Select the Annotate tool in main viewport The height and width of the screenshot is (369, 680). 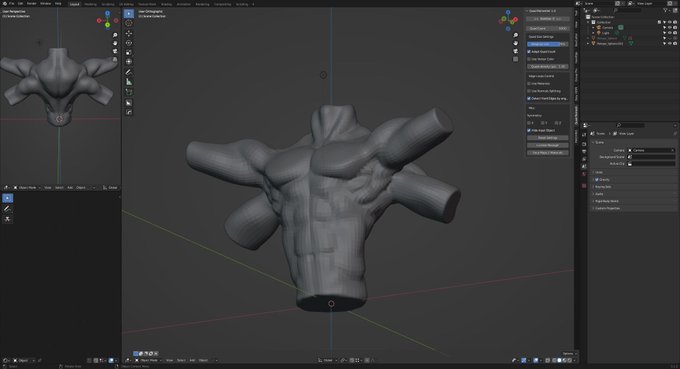[x=129, y=72]
